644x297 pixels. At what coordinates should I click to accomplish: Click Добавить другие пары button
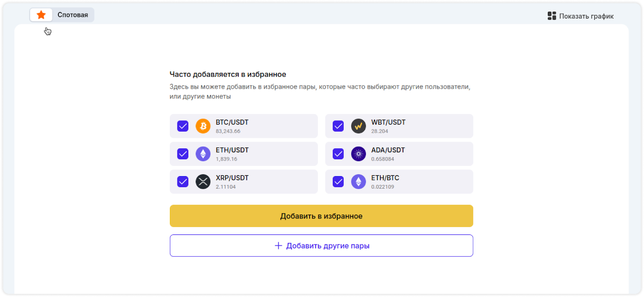coord(321,245)
